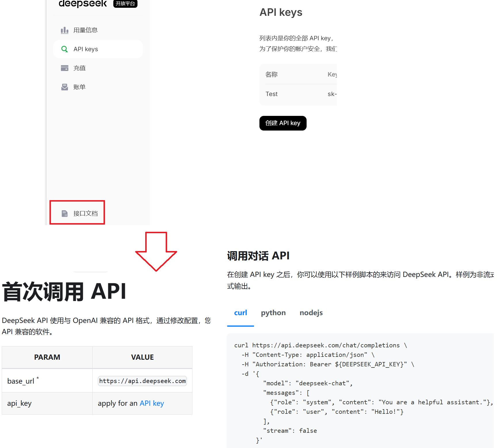This screenshot has height=448, width=499.
Task: Click the billing envelope icon
Action: pyautogui.click(x=65, y=87)
